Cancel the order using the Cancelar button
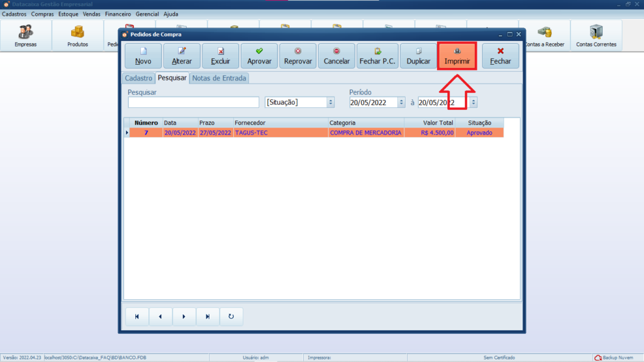This screenshot has height=362, width=644. 336,56
